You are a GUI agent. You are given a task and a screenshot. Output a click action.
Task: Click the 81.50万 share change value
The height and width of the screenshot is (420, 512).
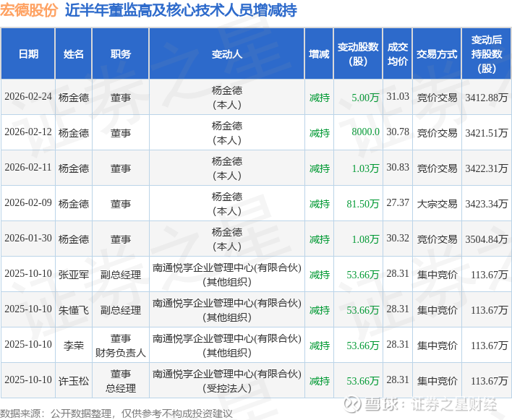[362, 204]
